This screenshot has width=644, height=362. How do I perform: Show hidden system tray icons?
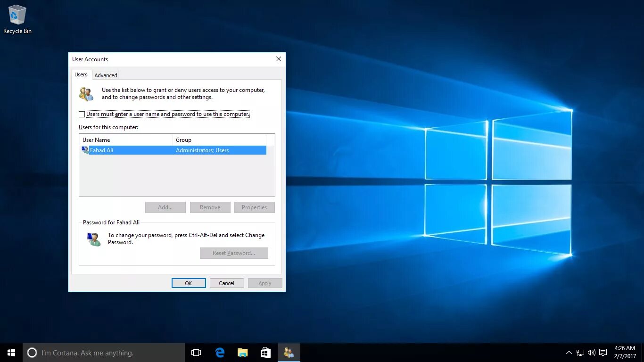(569, 353)
